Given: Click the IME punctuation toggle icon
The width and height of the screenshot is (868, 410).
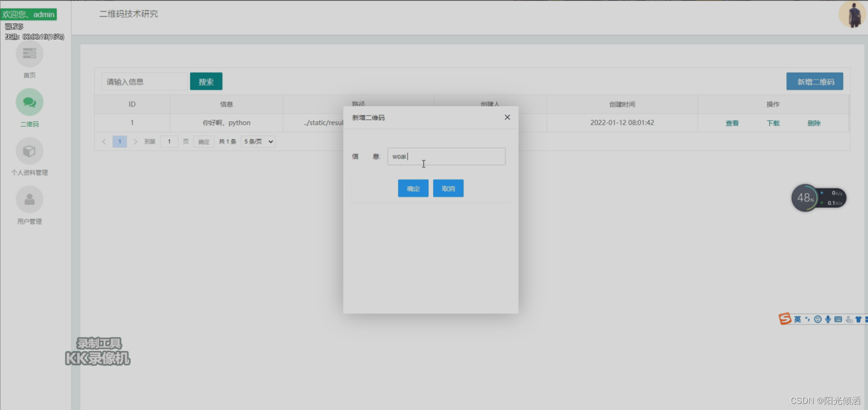Looking at the screenshot, I should [808, 319].
